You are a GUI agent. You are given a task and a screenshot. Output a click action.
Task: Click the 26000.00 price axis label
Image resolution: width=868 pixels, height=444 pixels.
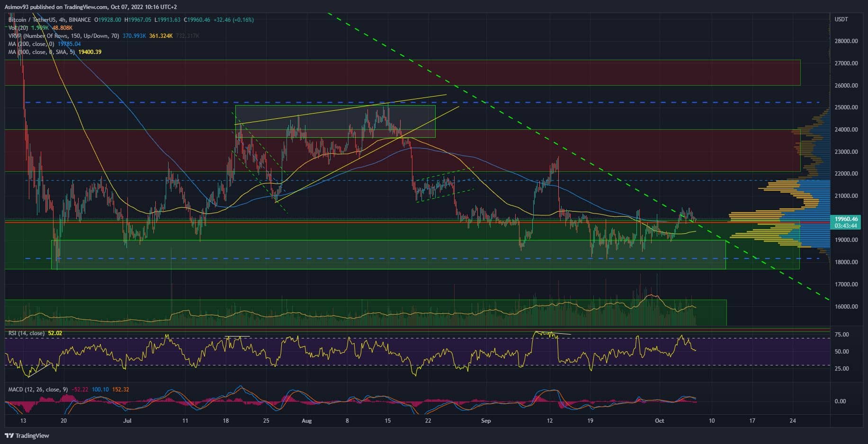click(x=846, y=86)
